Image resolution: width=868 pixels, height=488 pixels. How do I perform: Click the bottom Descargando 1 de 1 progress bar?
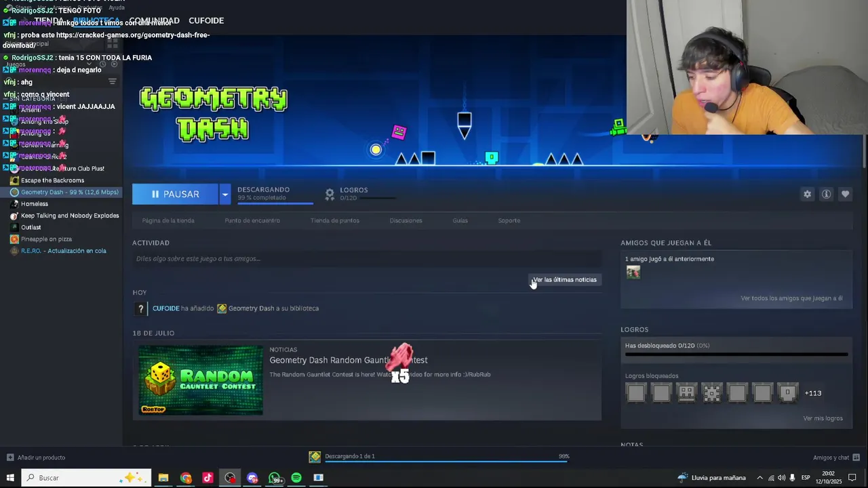click(x=447, y=462)
